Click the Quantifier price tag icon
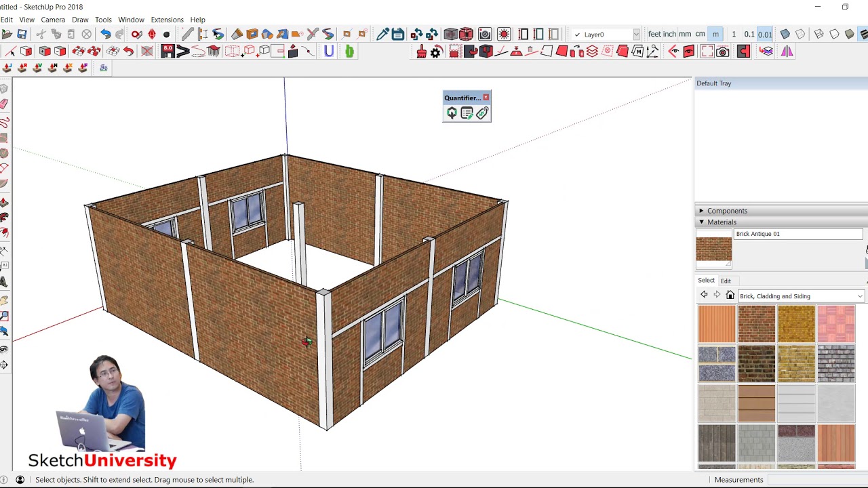868x488 pixels. (482, 113)
